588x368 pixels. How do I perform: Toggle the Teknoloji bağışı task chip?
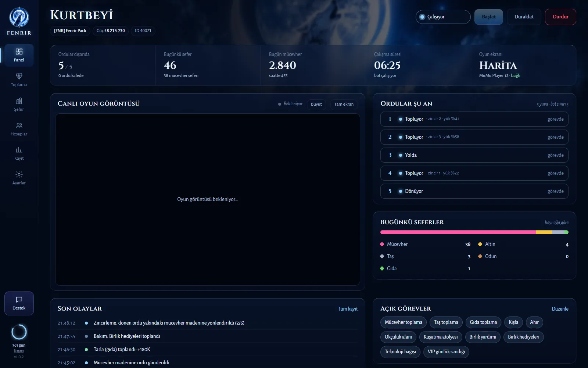(400, 352)
